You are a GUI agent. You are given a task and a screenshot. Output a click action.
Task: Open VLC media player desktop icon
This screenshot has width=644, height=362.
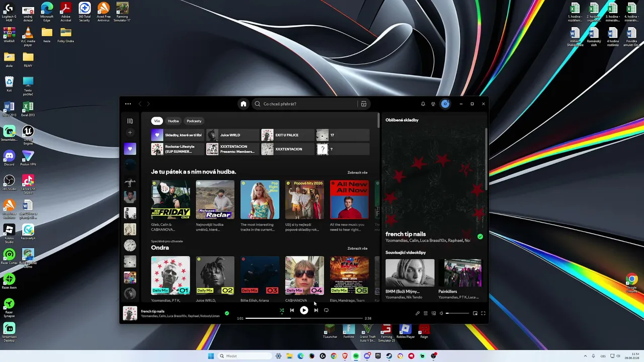point(28,37)
